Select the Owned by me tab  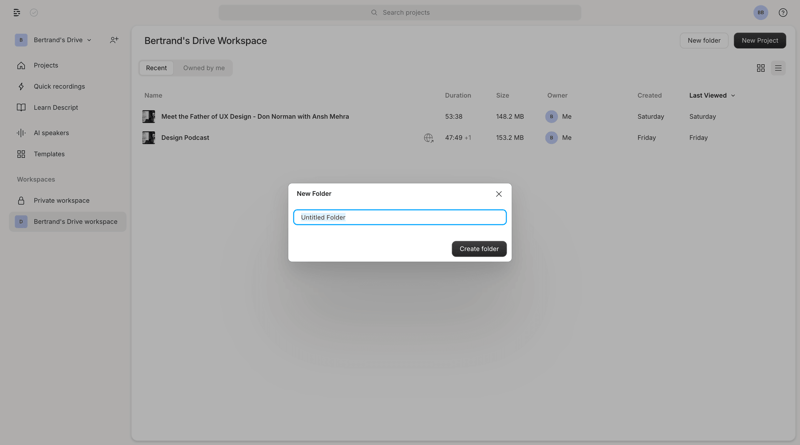(204, 68)
